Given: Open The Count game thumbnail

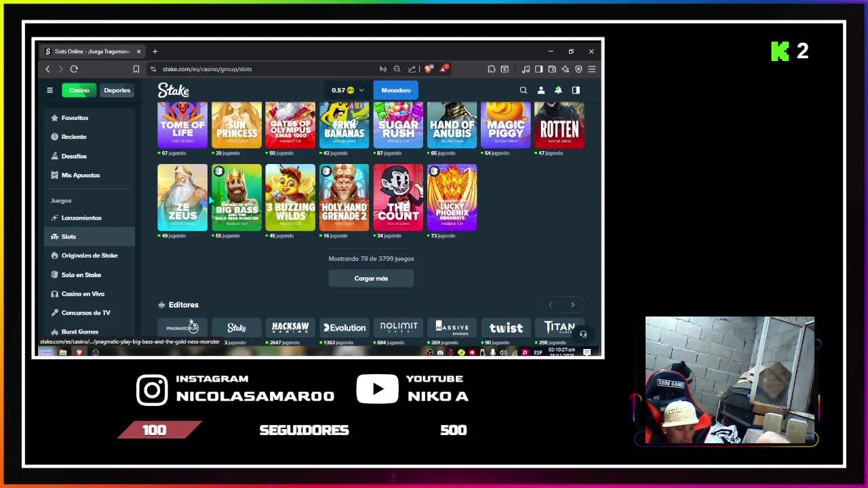Looking at the screenshot, I should [x=398, y=197].
